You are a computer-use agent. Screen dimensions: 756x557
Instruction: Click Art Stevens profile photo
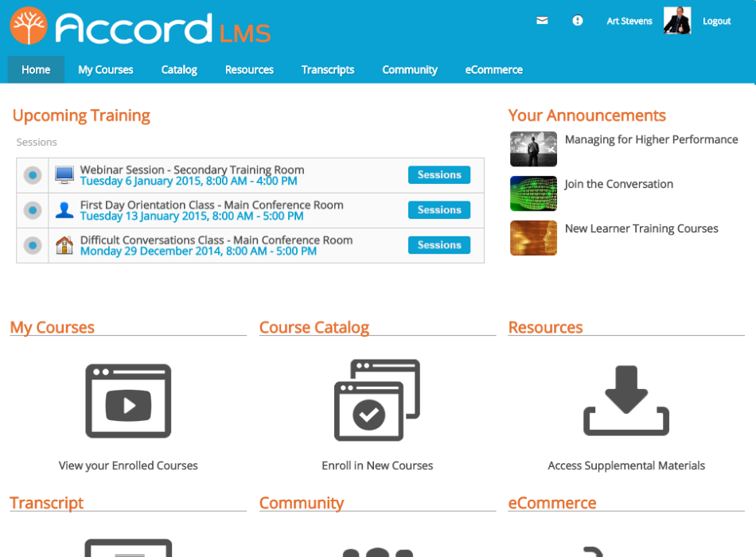(x=676, y=21)
